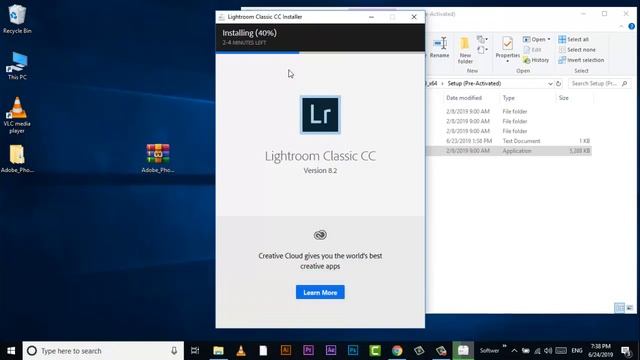Click the Type here to search box

[x=103, y=351]
